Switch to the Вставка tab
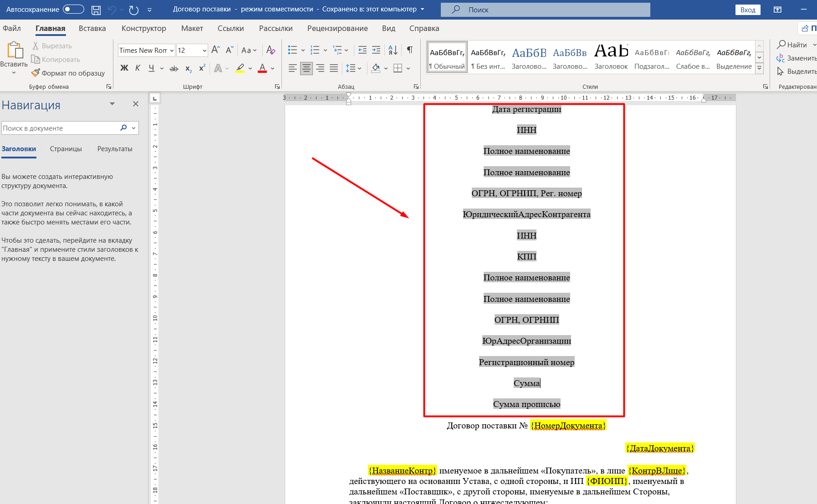 click(x=92, y=28)
